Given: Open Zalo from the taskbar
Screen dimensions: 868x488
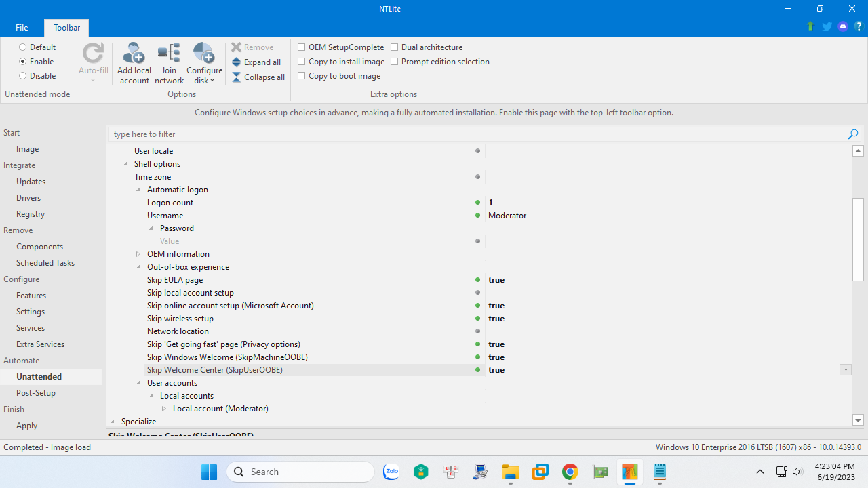Looking at the screenshot, I should click(x=391, y=472).
